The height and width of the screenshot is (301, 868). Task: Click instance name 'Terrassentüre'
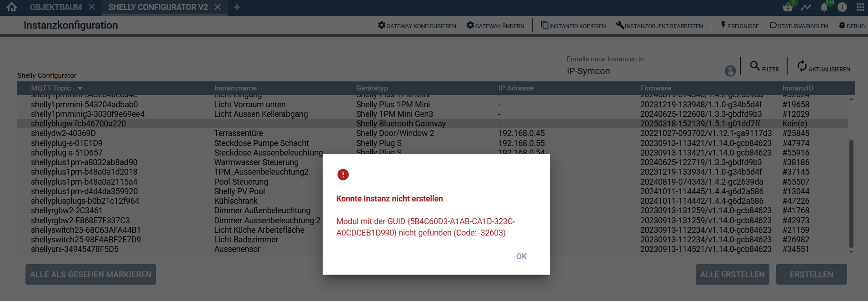239,133
